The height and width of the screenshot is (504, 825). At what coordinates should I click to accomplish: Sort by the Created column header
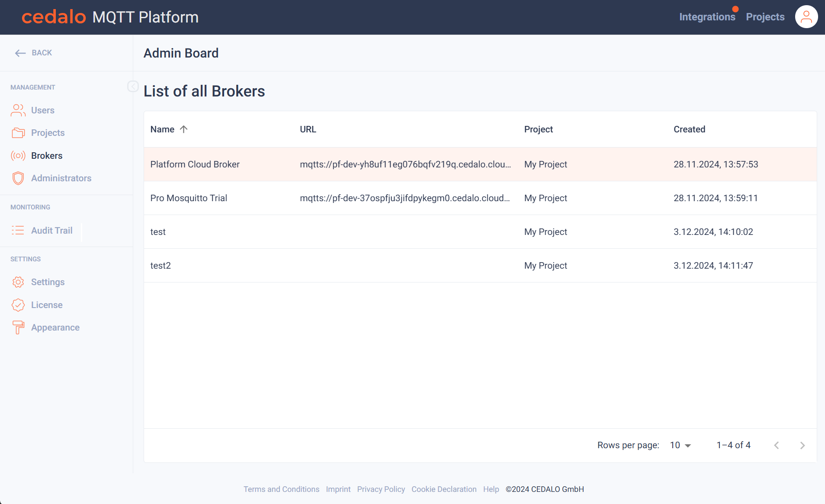(689, 129)
